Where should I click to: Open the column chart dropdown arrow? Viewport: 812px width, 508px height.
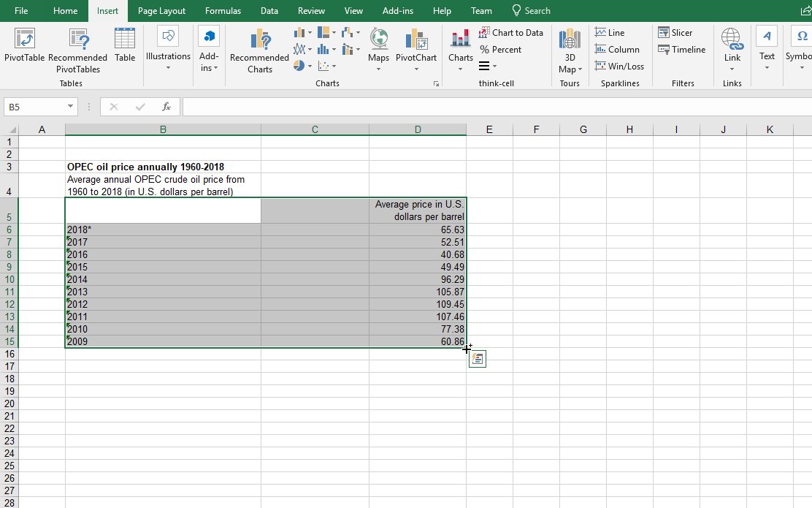tap(310, 33)
